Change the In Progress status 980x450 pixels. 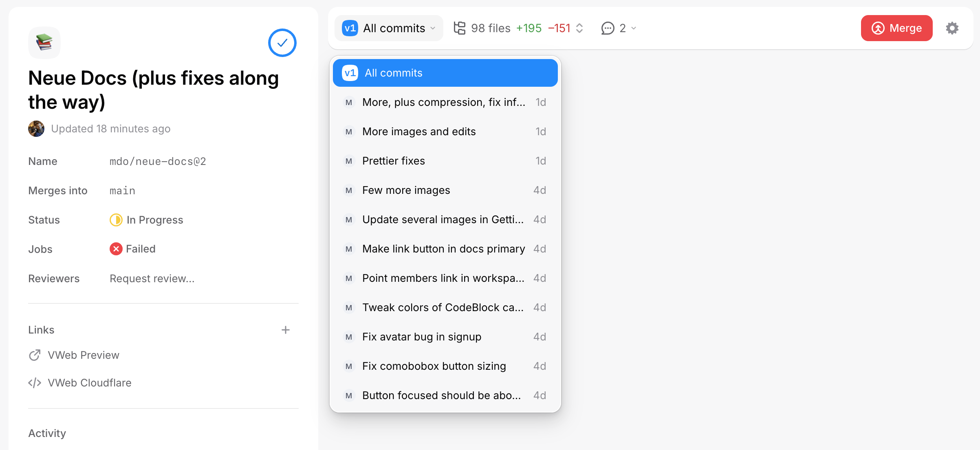(147, 220)
